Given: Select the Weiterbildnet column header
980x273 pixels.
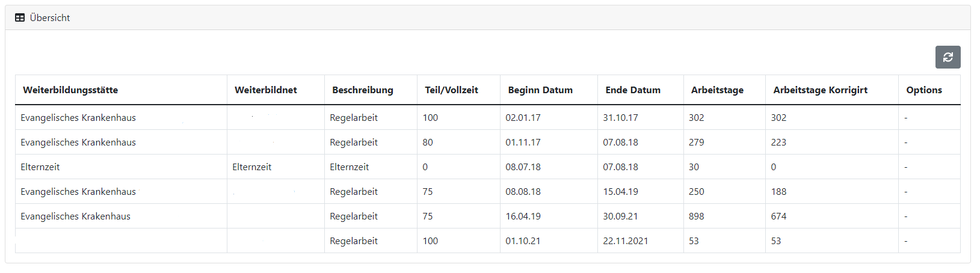Looking at the screenshot, I should point(266,90).
